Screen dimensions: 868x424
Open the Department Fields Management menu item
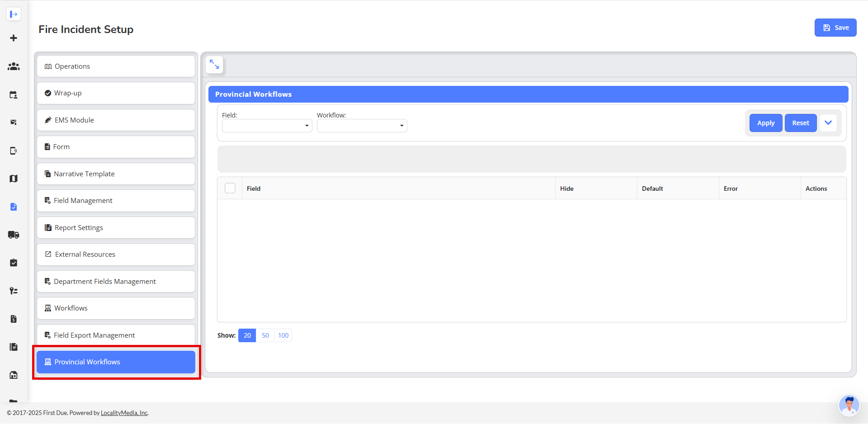(x=116, y=282)
